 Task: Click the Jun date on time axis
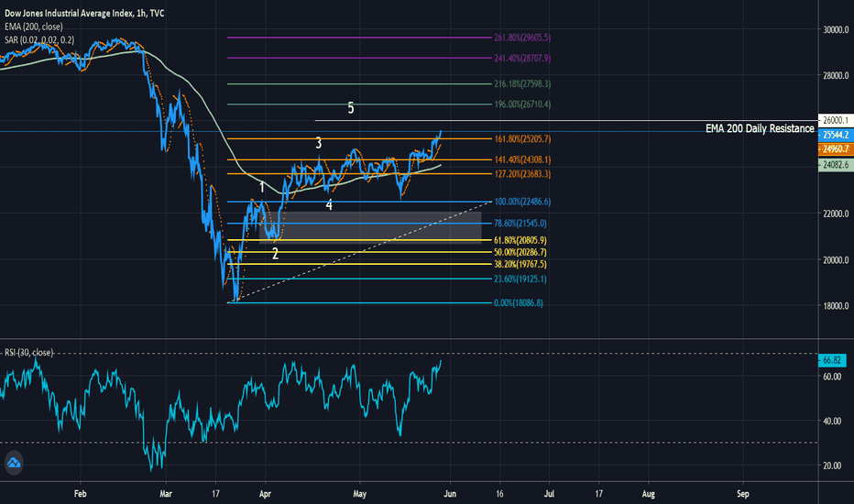pyautogui.click(x=450, y=494)
